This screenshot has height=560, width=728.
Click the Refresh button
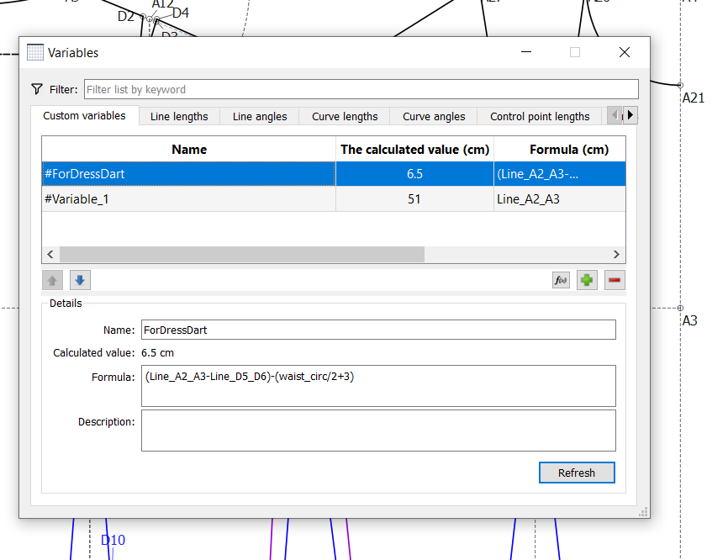click(577, 473)
